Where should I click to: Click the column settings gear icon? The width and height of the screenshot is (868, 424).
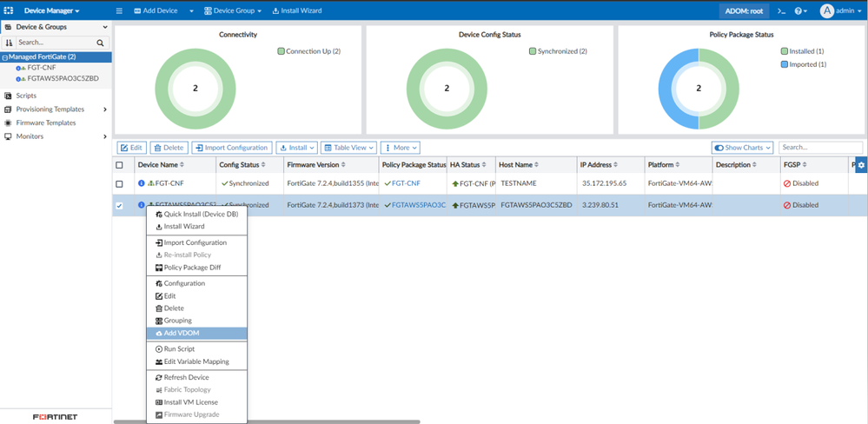pyautogui.click(x=861, y=165)
